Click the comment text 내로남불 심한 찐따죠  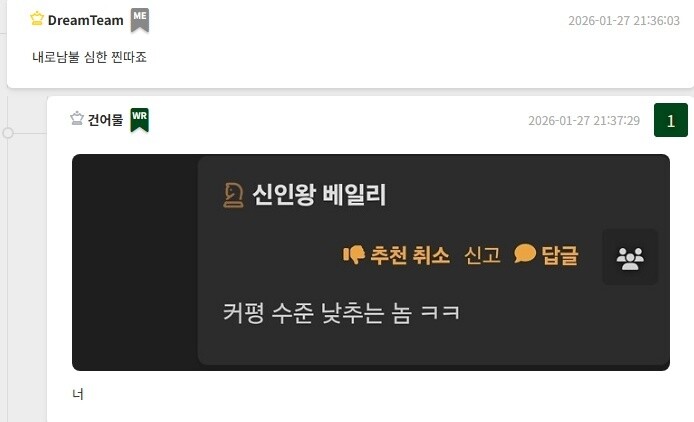[89, 57]
